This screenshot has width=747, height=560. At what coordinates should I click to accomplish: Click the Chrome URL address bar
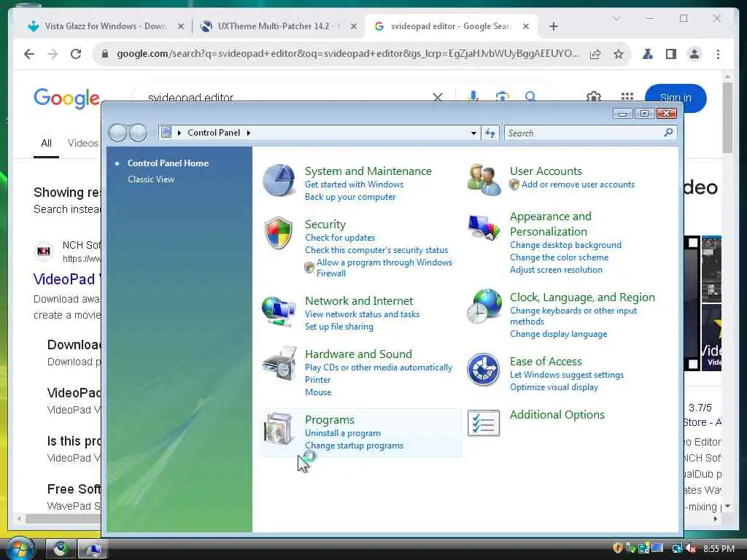tap(347, 54)
